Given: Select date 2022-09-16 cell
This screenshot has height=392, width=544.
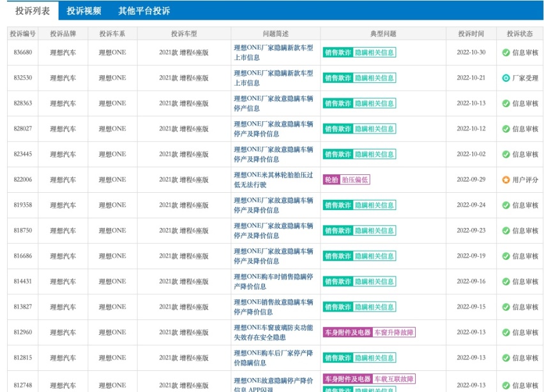Looking at the screenshot, I should pyautogui.click(x=471, y=282).
